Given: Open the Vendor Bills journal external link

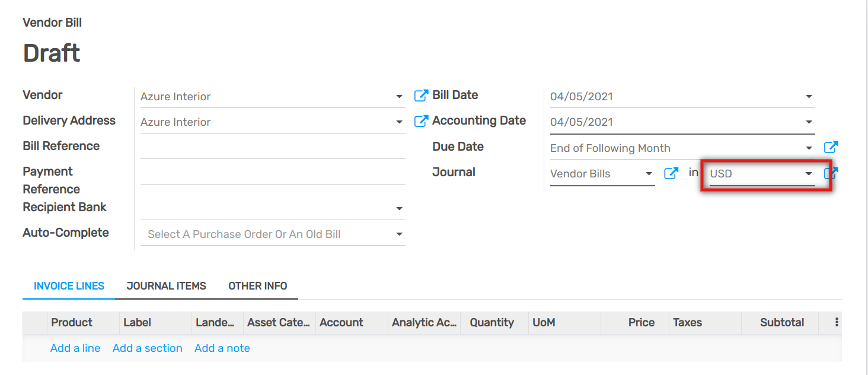Looking at the screenshot, I should [x=671, y=173].
